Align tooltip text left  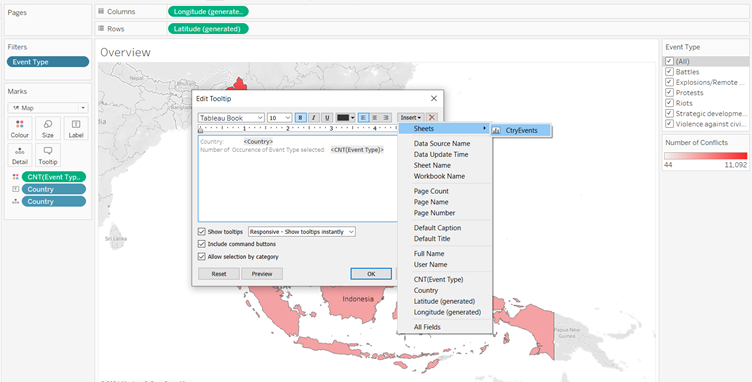(x=363, y=117)
